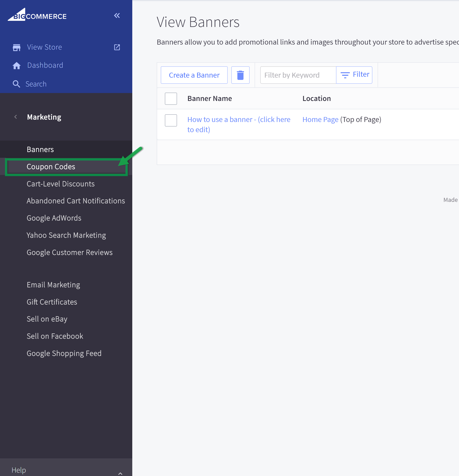Open the 'How to use a banner' edit link
This screenshot has height=476, width=459.
[239, 119]
